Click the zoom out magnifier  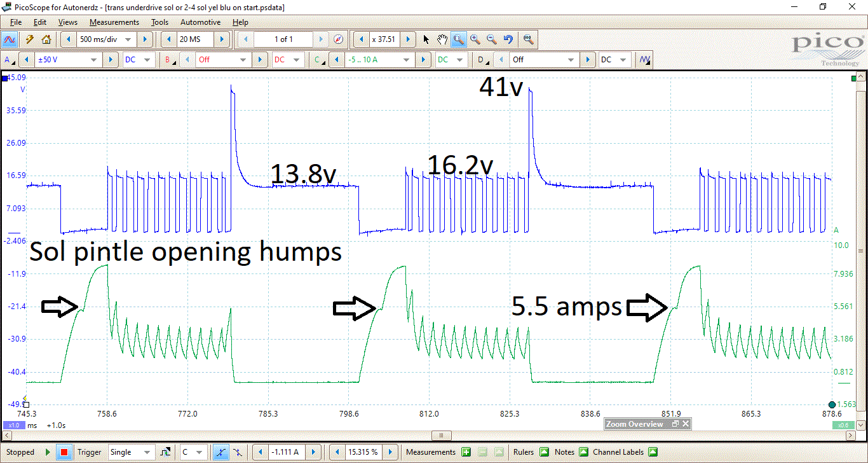(x=491, y=39)
